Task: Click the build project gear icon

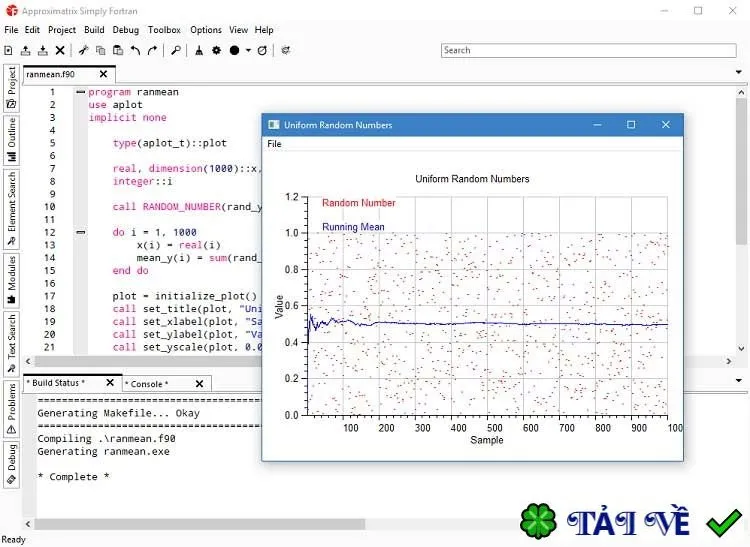Action: coord(217,50)
